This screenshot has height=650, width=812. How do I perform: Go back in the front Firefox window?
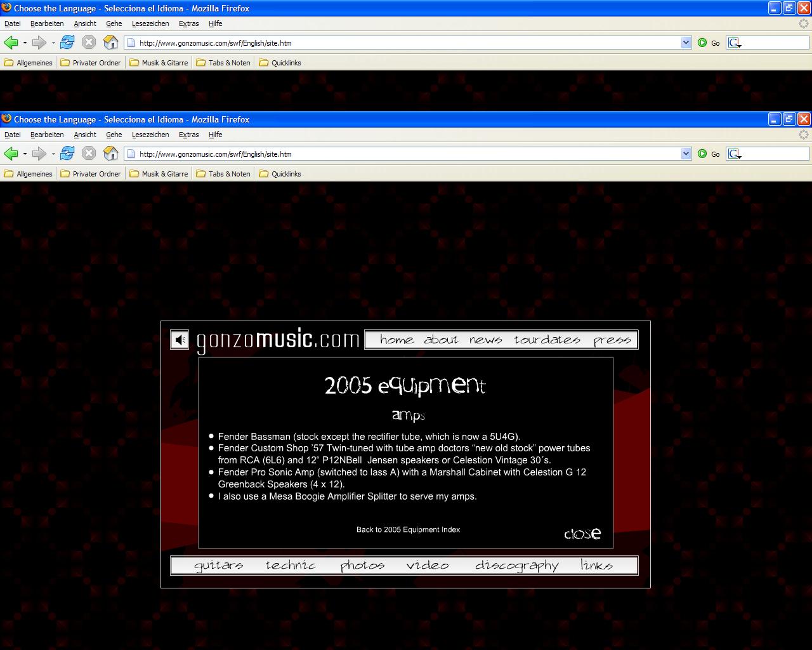[11, 154]
